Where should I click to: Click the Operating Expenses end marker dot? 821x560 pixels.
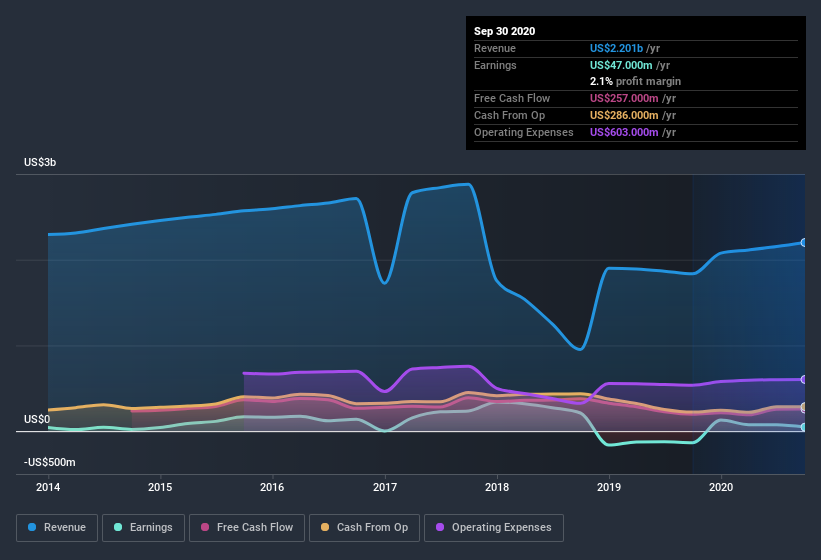coord(804,379)
